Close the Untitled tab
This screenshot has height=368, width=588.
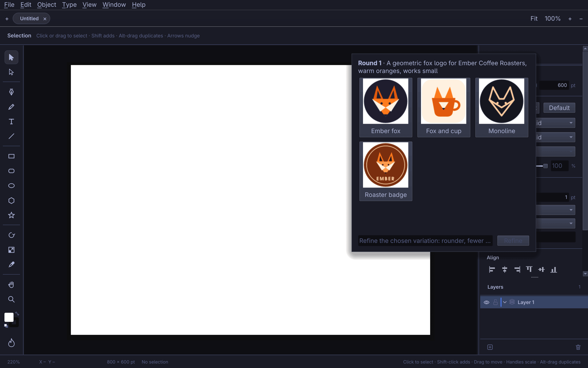[45, 19]
